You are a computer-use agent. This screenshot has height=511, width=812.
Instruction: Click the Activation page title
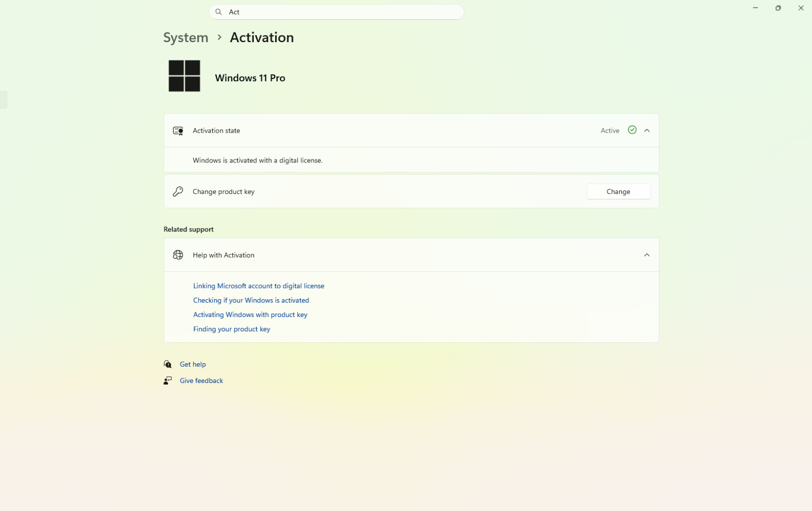(x=262, y=38)
